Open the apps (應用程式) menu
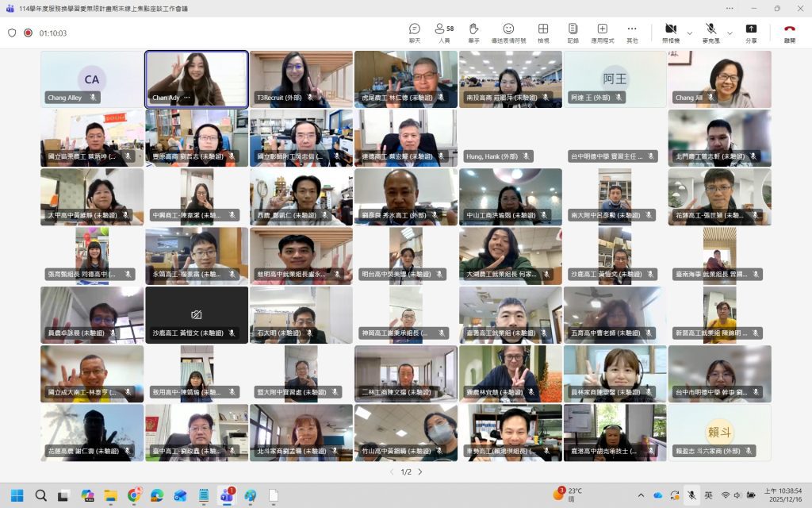 click(x=603, y=33)
